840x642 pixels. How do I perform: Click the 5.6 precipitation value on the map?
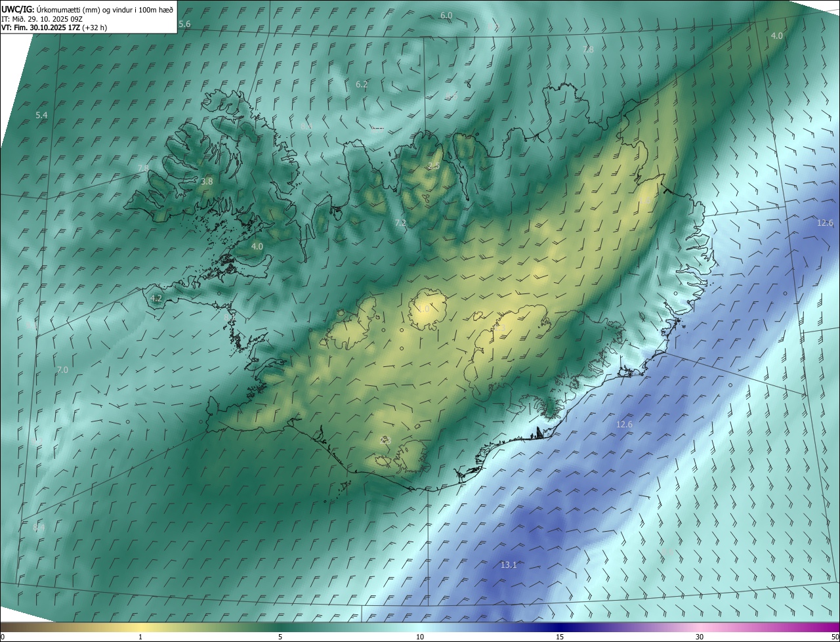click(184, 24)
